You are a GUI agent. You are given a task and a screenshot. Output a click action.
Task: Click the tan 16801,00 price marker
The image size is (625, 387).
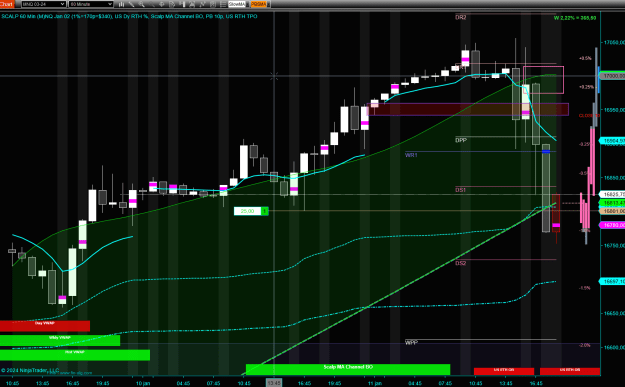612,211
